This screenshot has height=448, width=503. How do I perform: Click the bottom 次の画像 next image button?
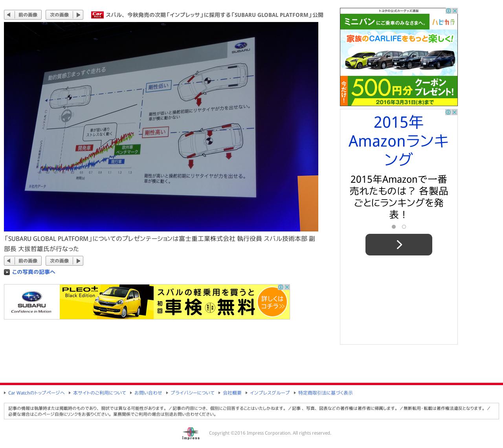pos(64,261)
